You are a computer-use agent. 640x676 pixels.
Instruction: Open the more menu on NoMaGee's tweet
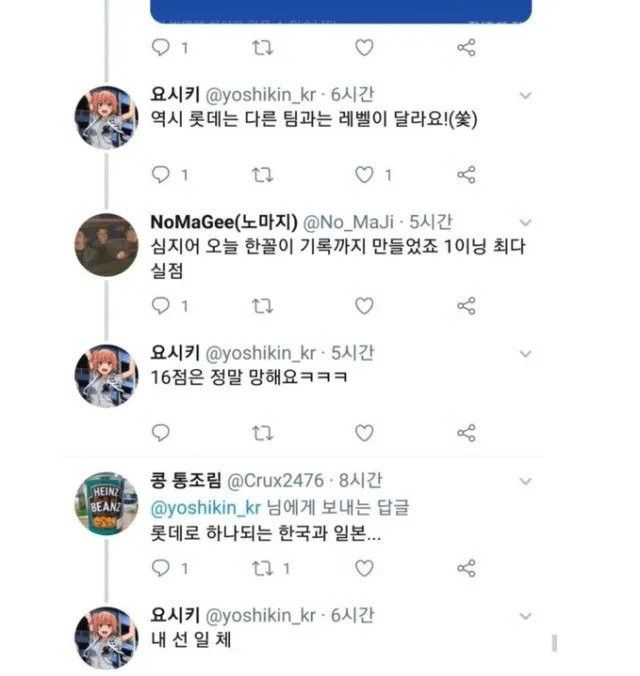[526, 223]
